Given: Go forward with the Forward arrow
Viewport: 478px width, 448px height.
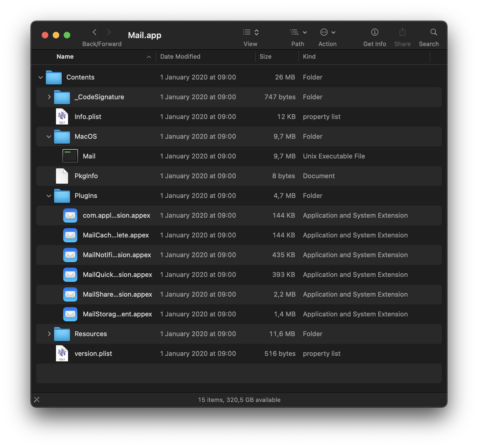Looking at the screenshot, I should click(x=109, y=32).
